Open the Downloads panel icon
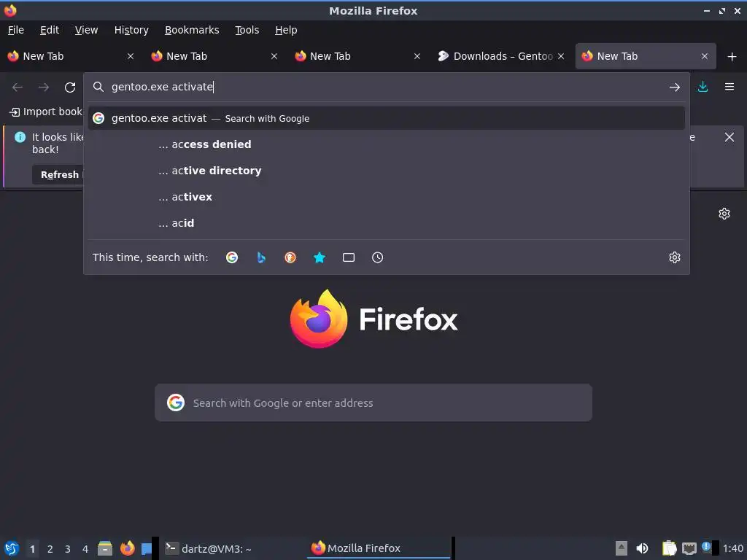Screen dimensions: 747x560 point(703,87)
